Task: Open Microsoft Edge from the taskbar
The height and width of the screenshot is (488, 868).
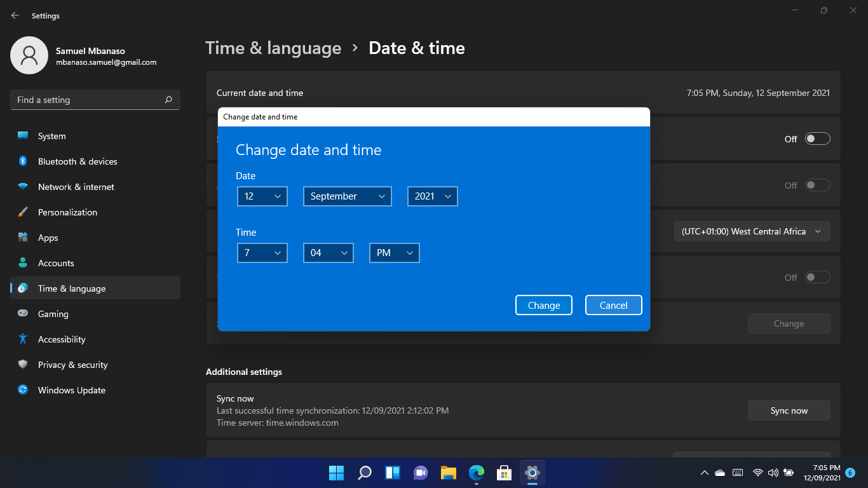Action: pyautogui.click(x=476, y=473)
